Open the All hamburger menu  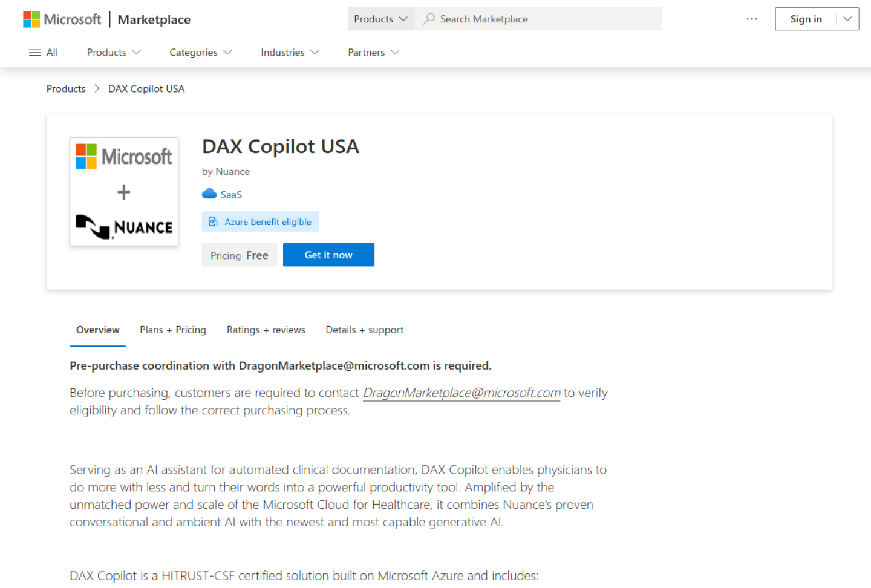44,53
